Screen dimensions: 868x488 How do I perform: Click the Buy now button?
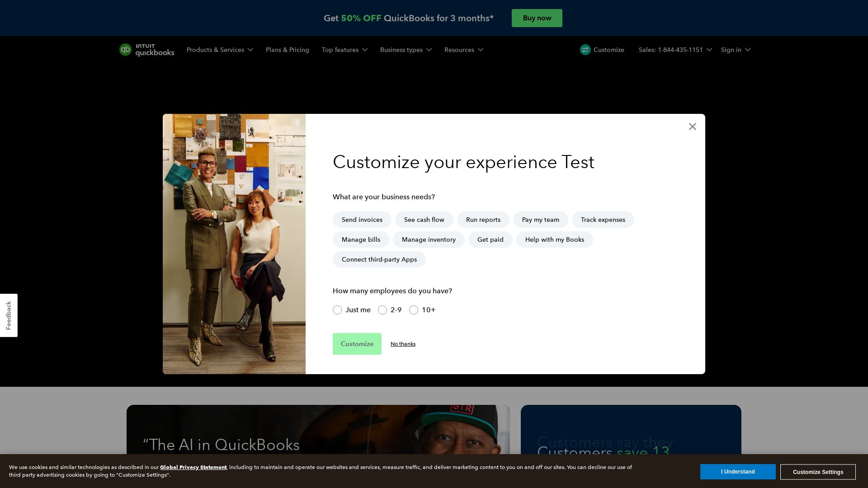[537, 18]
